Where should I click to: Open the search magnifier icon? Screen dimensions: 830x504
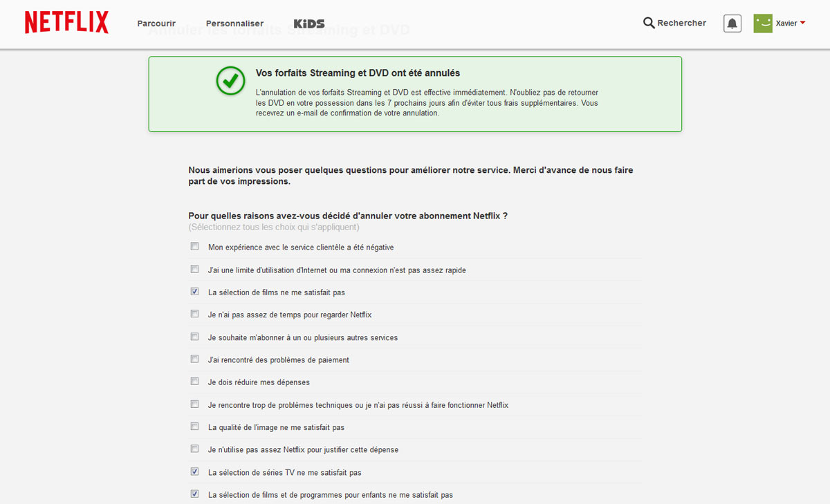click(x=649, y=23)
